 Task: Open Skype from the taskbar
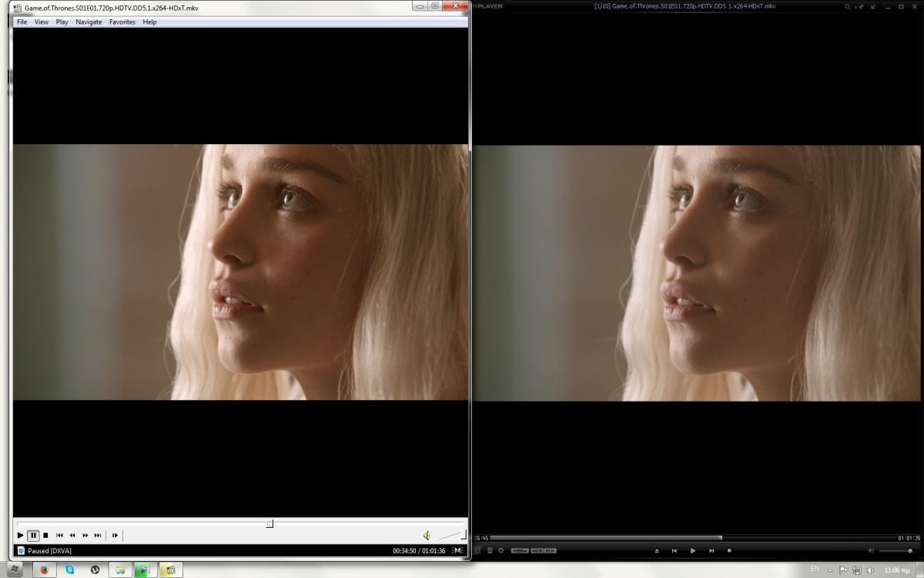69,570
